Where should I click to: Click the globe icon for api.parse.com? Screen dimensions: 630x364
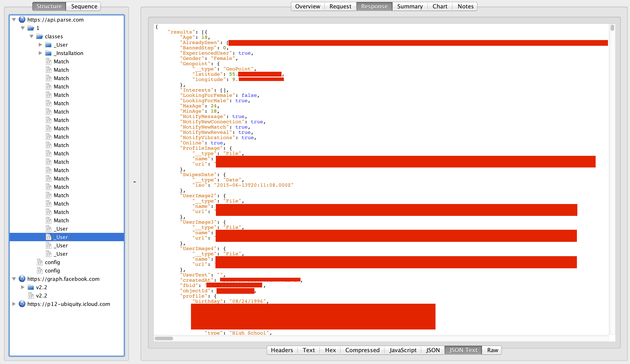click(22, 20)
